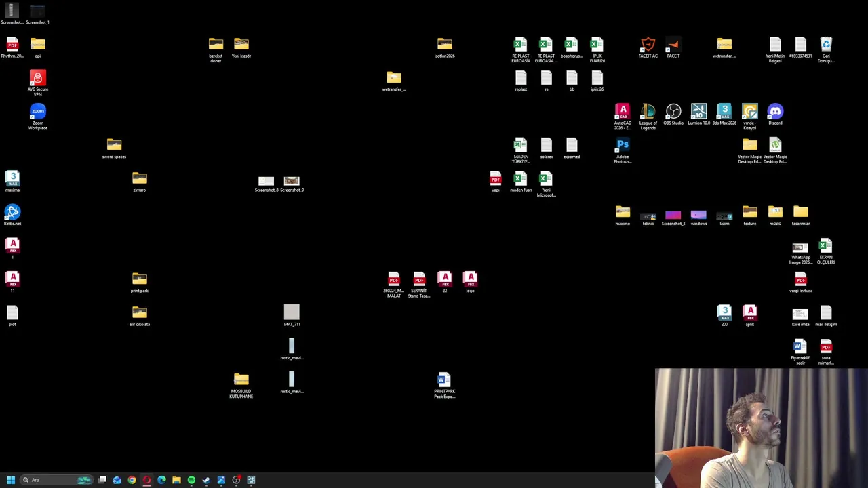
Task: Open the dpi zipped folder
Action: click(38, 47)
